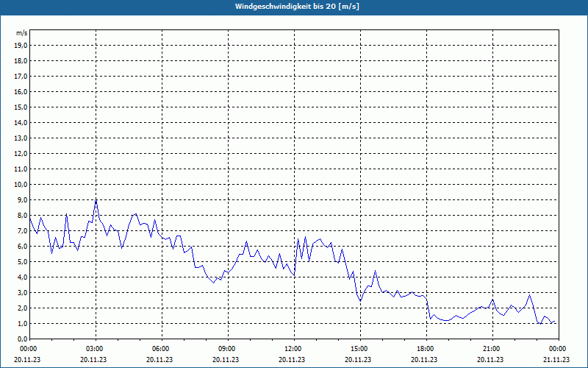Click the 09:00 time axis label
Viewport: 588px width, 368px height.
tap(228, 349)
